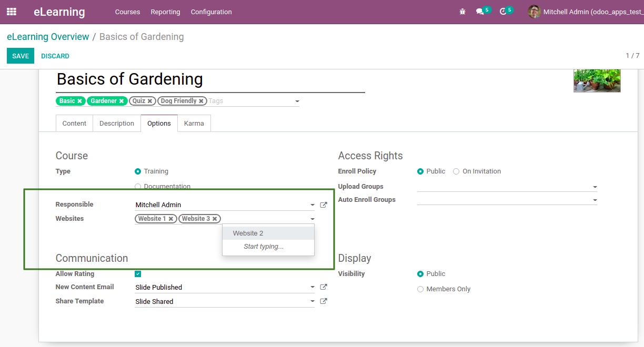Screen dimensions: 644x347
Task: Click the course image thumbnail
Action: [597, 80]
